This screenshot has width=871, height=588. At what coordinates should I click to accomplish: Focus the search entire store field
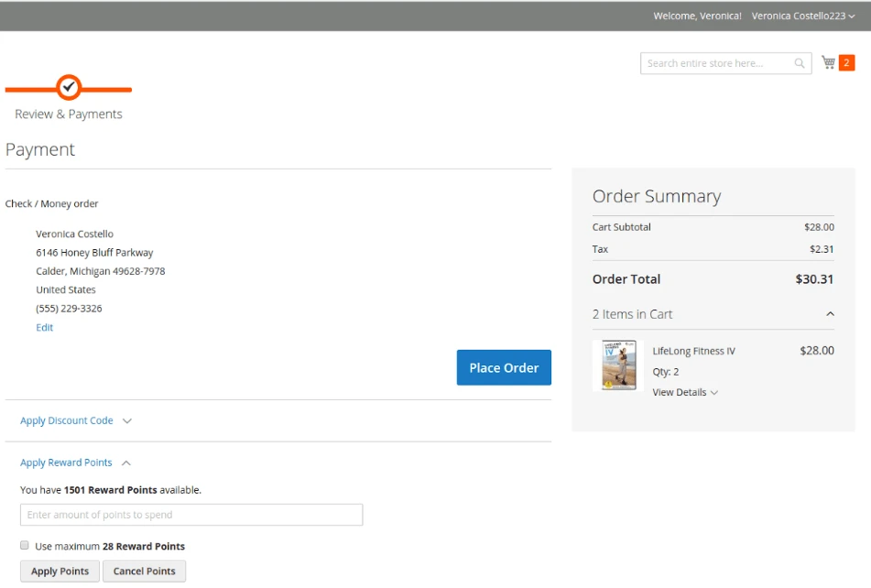coord(714,63)
